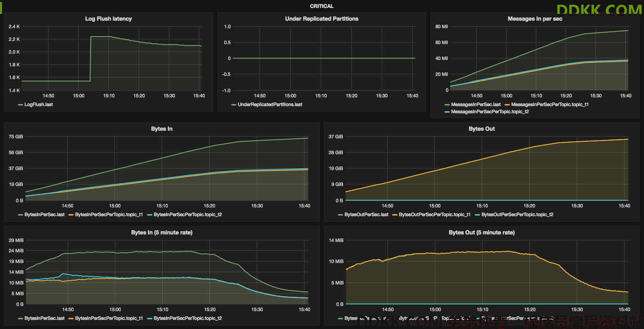Open the green color swatch beside LogFlush.last
Viewport: 644px width, 329px height.
pos(20,105)
